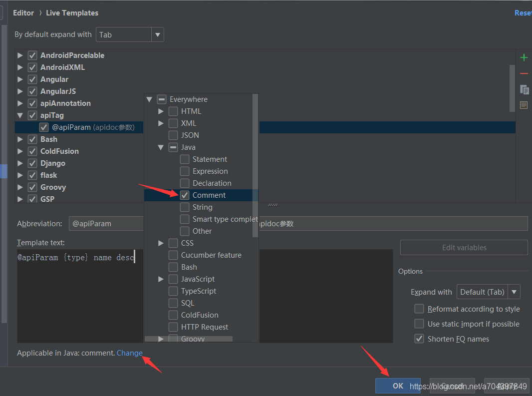532x396 pixels.
Task: Click the template list vertical scrollbar
Action: click(513, 88)
